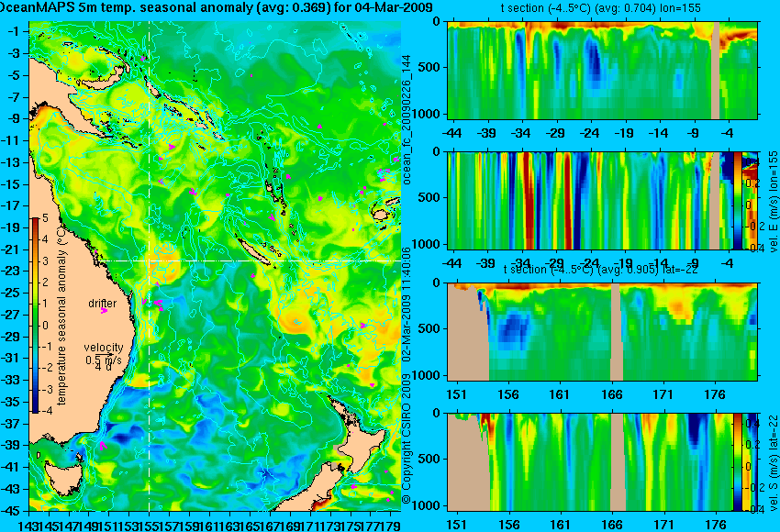Click the temperature seasonal anomaly color bar
Viewport: 780px width, 532px height.
point(35,316)
